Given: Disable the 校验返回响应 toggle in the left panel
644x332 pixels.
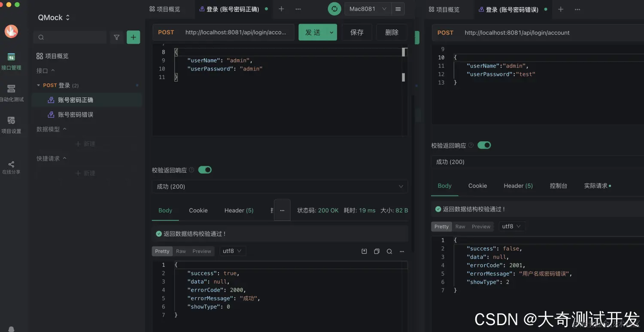Looking at the screenshot, I should [x=205, y=170].
